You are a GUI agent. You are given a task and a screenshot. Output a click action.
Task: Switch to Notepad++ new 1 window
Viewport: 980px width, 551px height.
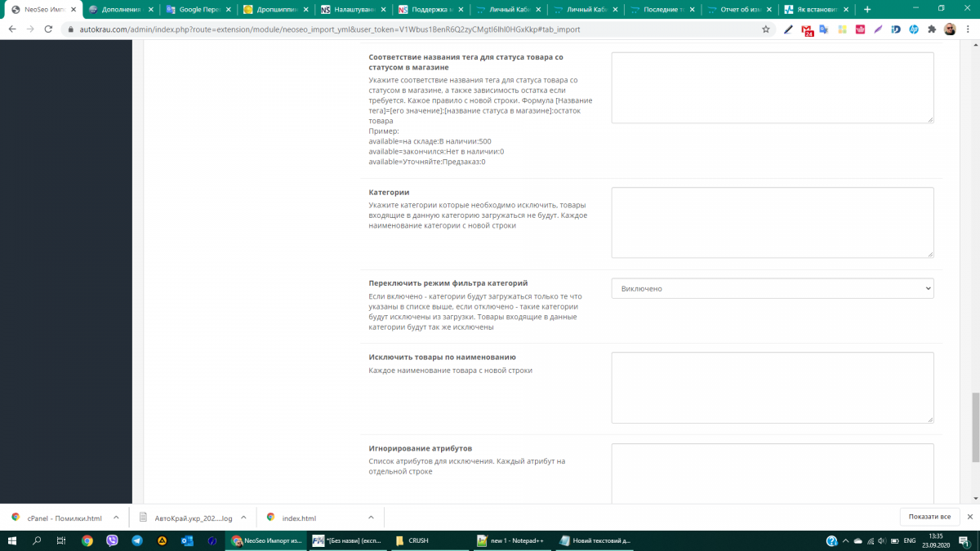(514, 540)
